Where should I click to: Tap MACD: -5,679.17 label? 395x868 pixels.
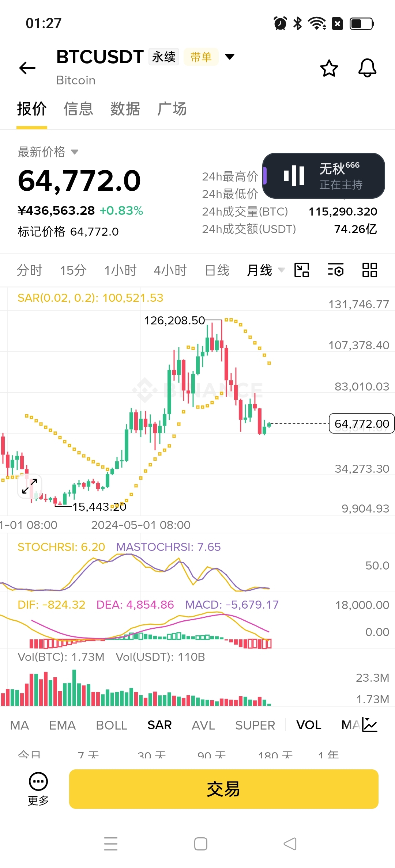[232, 605]
